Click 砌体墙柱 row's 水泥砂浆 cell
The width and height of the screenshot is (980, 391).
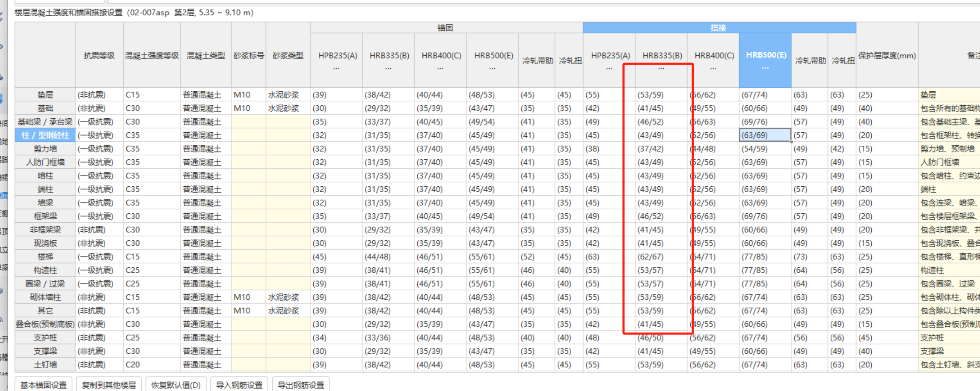[288, 297]
